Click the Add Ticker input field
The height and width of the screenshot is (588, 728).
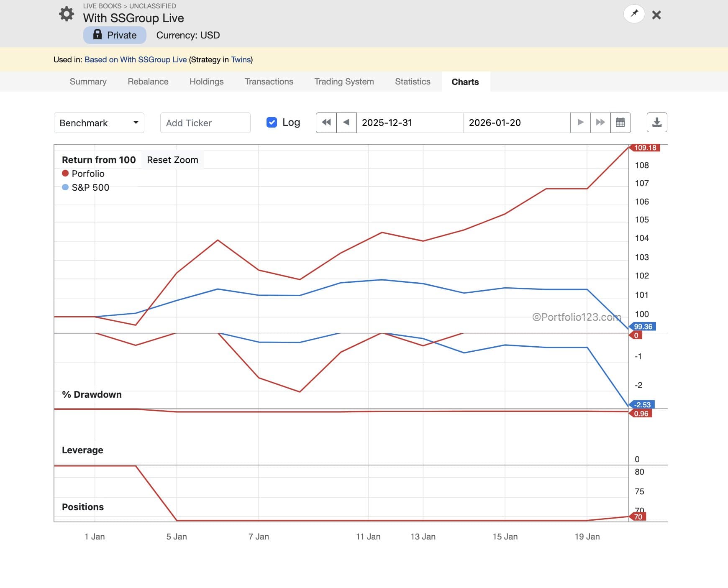tap(205, 123)
